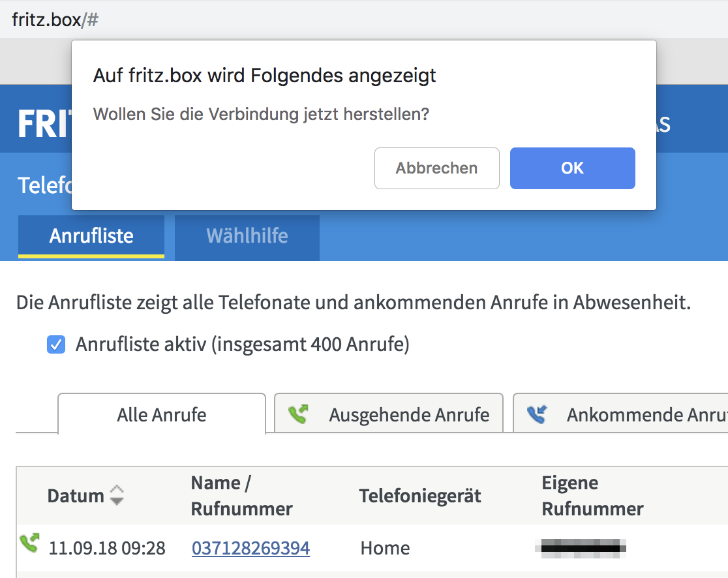Click the green outgoing-call icon in Ausgehende tab
This screenshot has height=578, width=728.
[298, 414]
